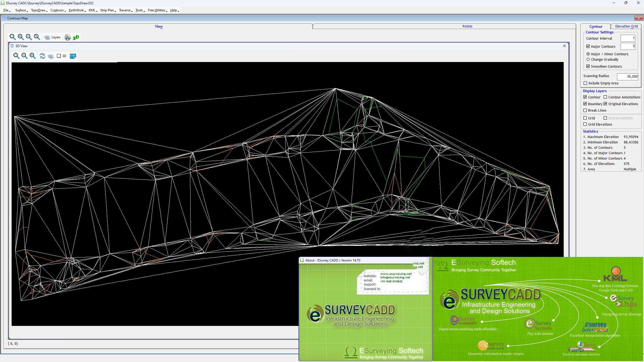The width and height of the screenshot is (644, 362).
Task: Open the EarthWork menu
Action: click(76, 10)
